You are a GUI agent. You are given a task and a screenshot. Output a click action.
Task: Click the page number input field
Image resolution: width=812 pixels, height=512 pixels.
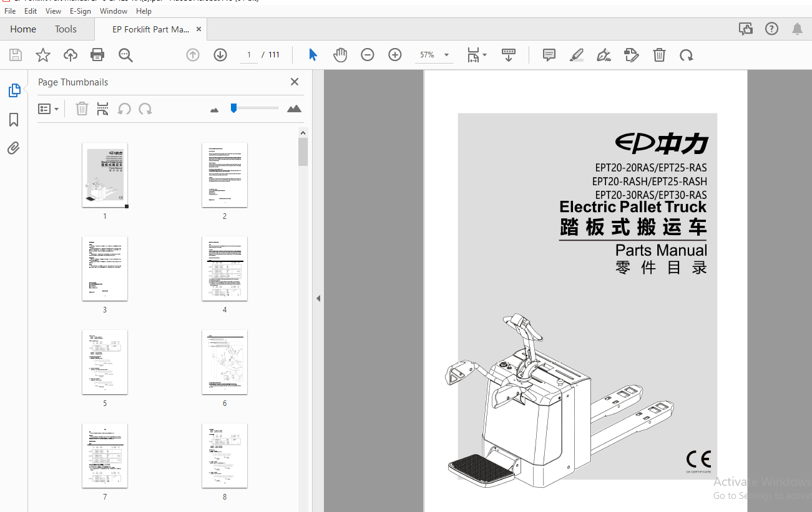tap(249, 55)
